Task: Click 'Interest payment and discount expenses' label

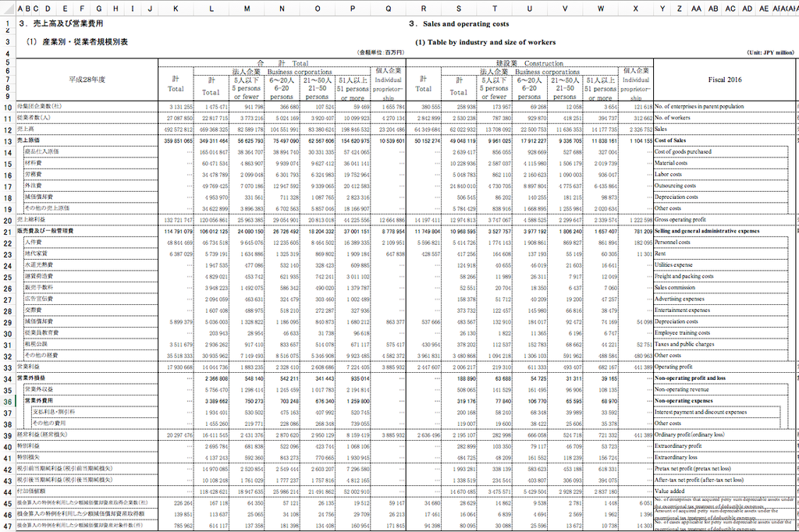Action: pyautogui.click(x=700, y=412)
